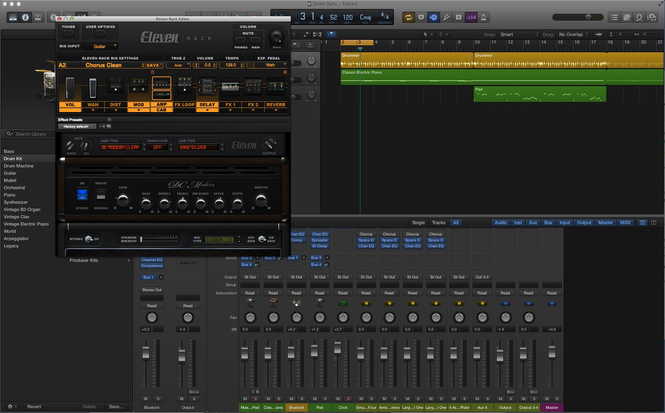Image resolution: width=665 pixels, height=413 pixels.
Task: Open the Rig Input Guitar dropdown
Action: tap(101, 46)
